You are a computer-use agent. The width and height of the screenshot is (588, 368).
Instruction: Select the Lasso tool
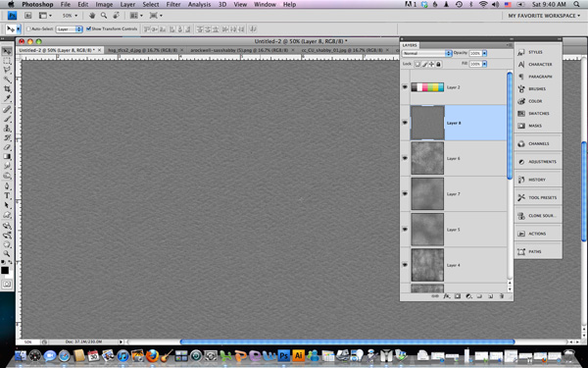point(7,71)
